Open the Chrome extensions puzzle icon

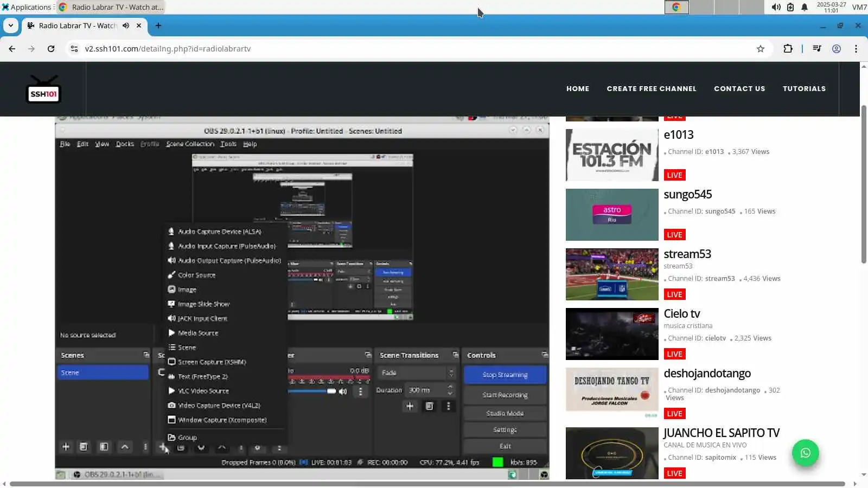coord(788,49)
